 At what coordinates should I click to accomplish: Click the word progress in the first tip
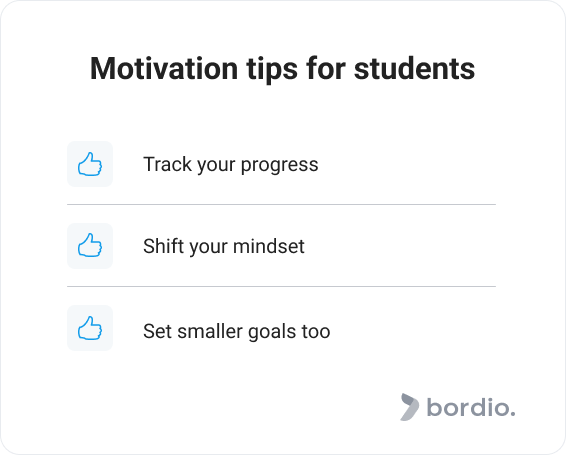(x=279, y=166)
